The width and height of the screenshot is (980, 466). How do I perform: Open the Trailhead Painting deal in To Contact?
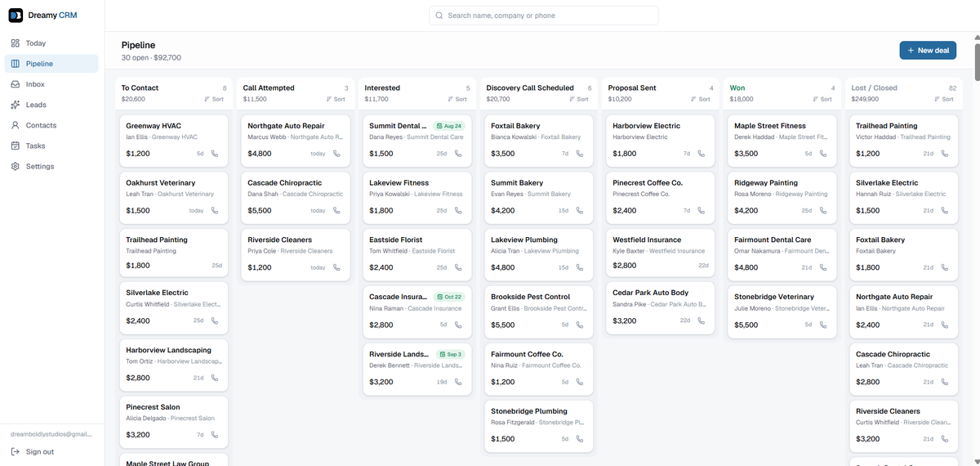pyautogui.click(x=174, y=253)
